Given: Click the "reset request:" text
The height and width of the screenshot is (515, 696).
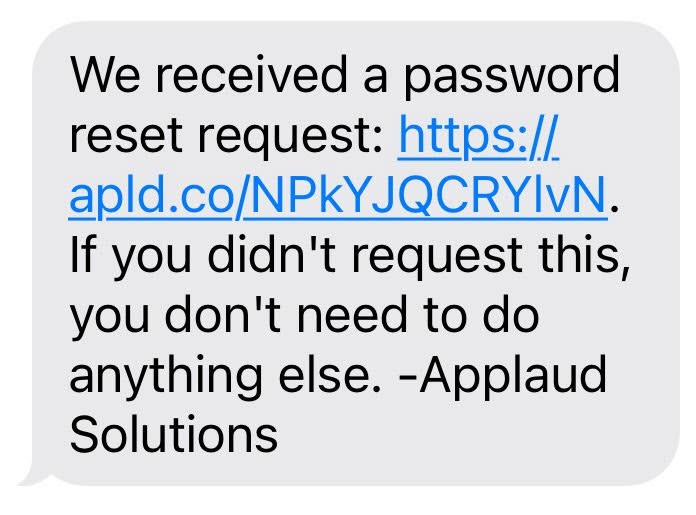Looking at the screenshot, I should click(228, 136).
